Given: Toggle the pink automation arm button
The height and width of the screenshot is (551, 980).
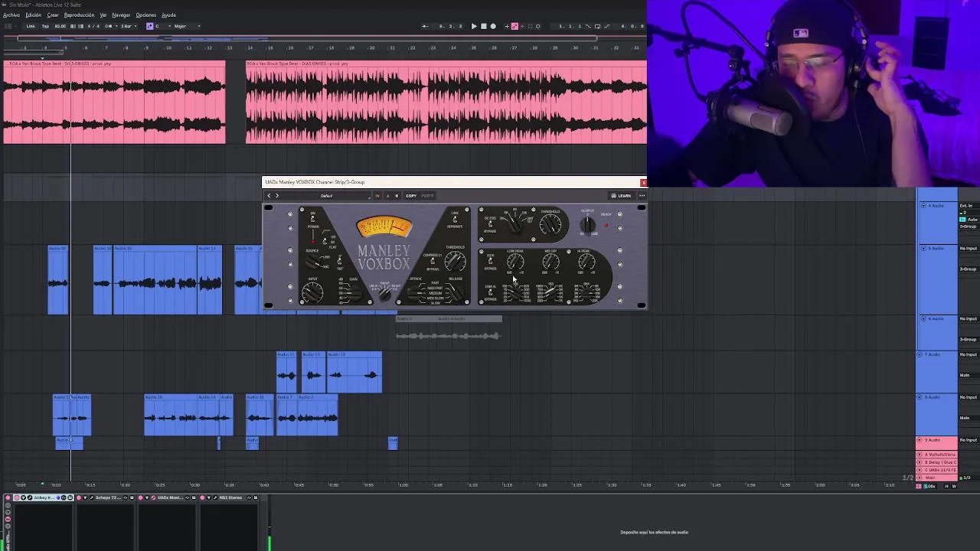Looking at the screenshot, I should click(x=514, y=26).
